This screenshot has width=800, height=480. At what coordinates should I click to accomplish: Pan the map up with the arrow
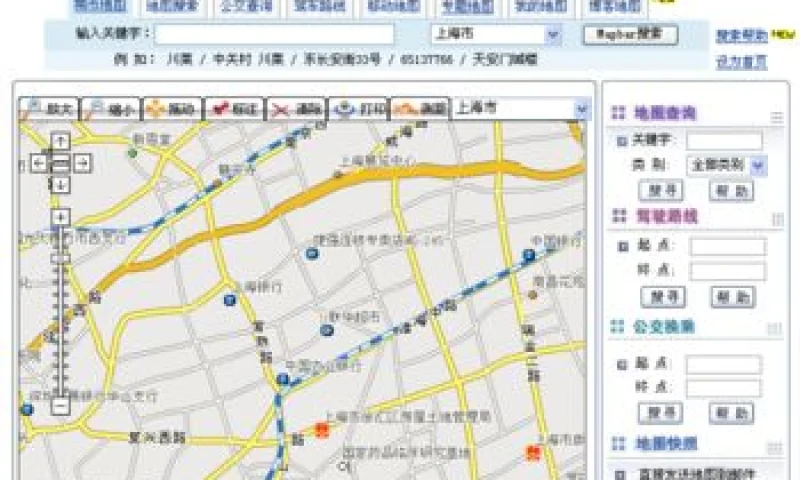click(61, 141)
